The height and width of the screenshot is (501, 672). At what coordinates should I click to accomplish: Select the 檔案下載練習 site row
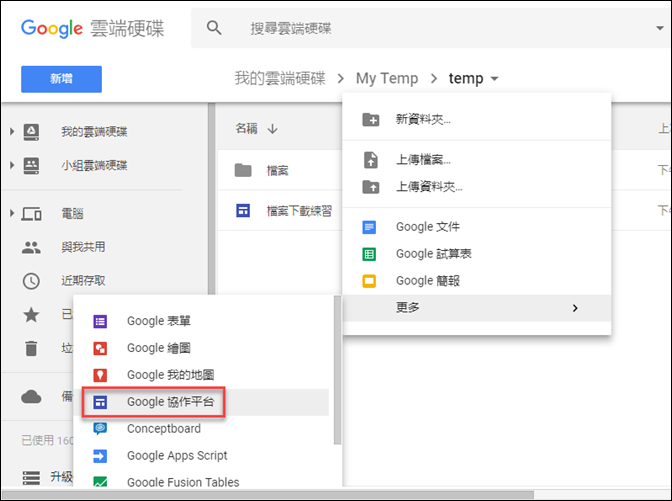pos(279,210)
